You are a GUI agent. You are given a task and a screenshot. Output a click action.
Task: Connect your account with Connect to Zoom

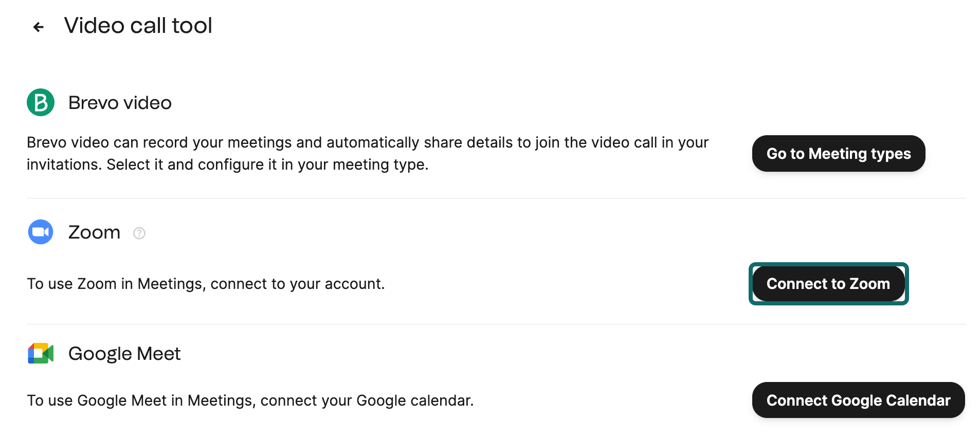(828, 284)
